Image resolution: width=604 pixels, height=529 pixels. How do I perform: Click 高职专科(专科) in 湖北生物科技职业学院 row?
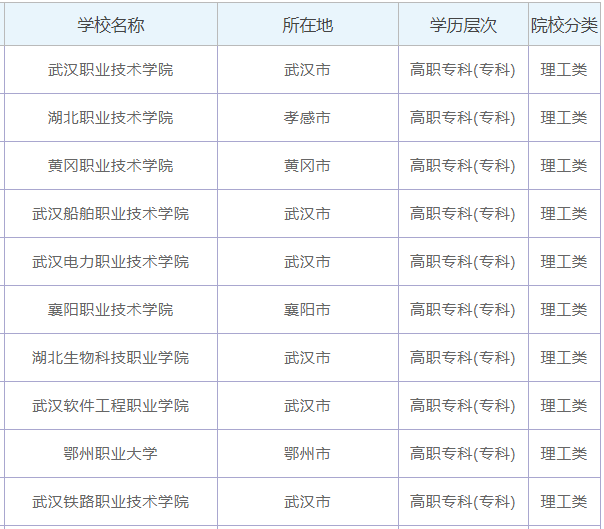[x=463, y=358]
